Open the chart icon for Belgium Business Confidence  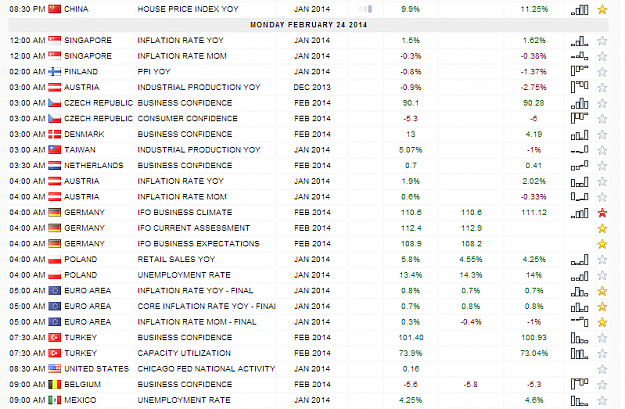click(x=579, y=384)
